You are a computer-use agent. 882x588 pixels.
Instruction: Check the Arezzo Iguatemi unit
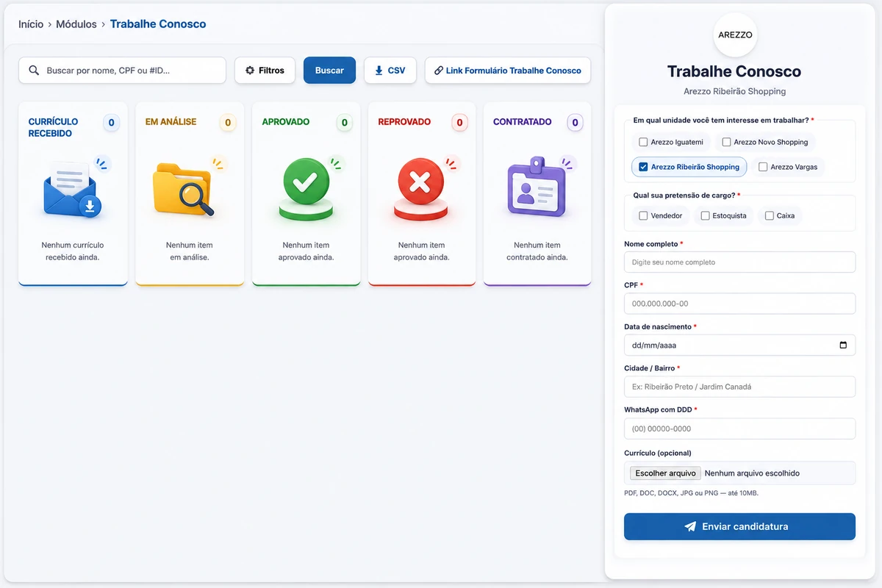pos(643,143)
